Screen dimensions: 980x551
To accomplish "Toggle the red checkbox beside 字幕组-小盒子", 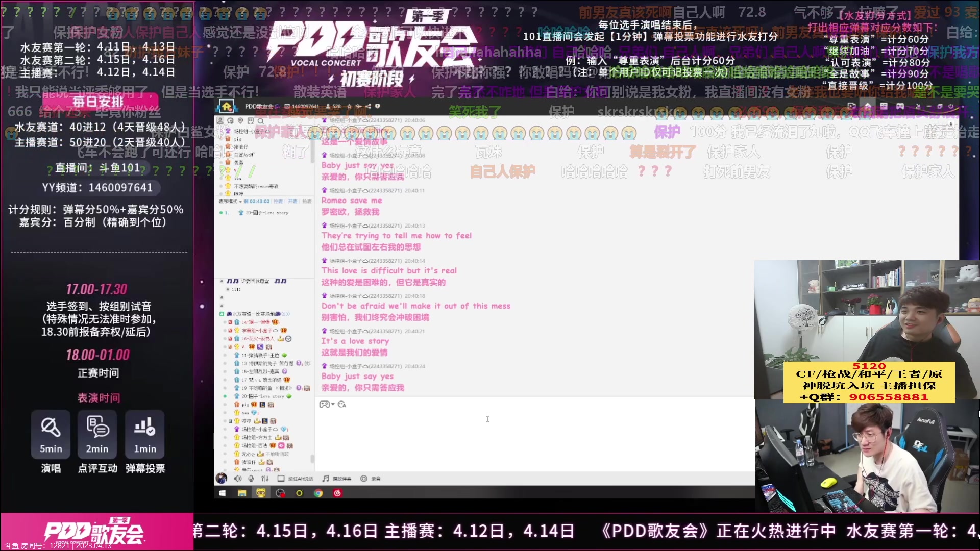I will [x=230, y=331].
